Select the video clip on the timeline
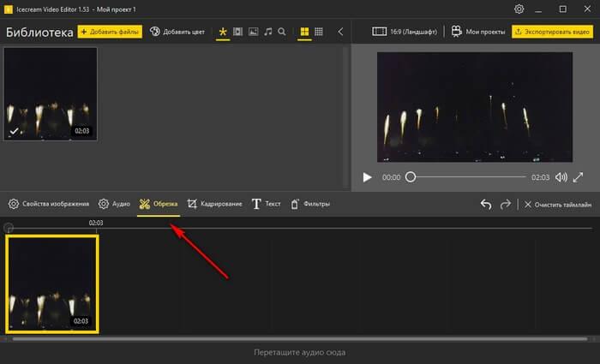The width and height of the screenshot is (600, 364). (52, 283)
